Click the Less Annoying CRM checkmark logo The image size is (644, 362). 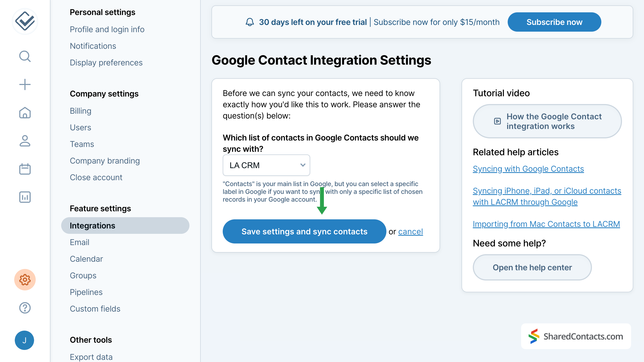25,21
